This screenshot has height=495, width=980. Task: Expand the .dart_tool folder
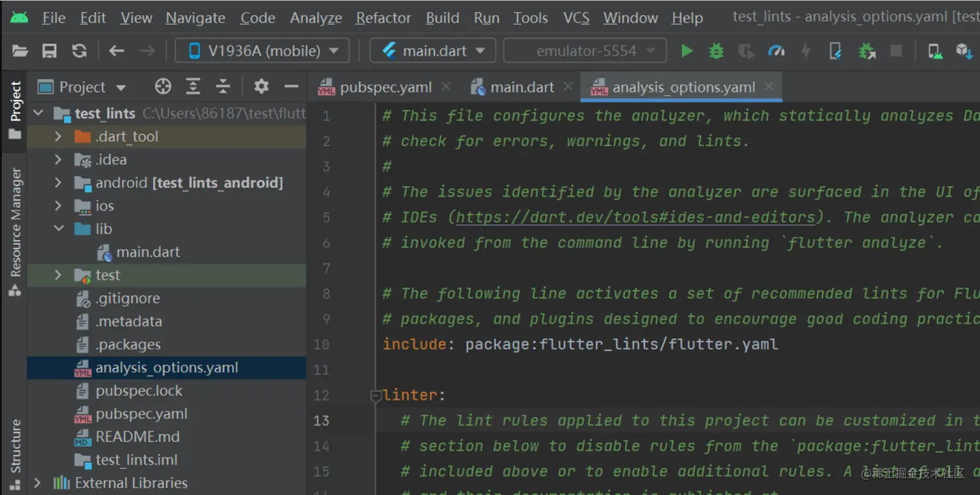tap(58, 136)
